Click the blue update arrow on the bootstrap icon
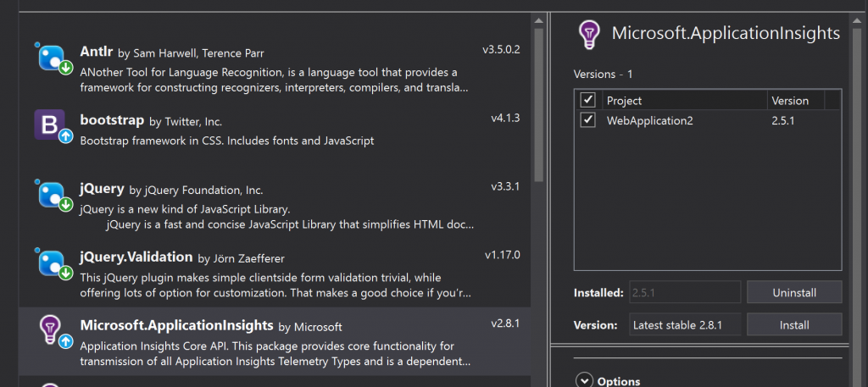 [66, 136]
